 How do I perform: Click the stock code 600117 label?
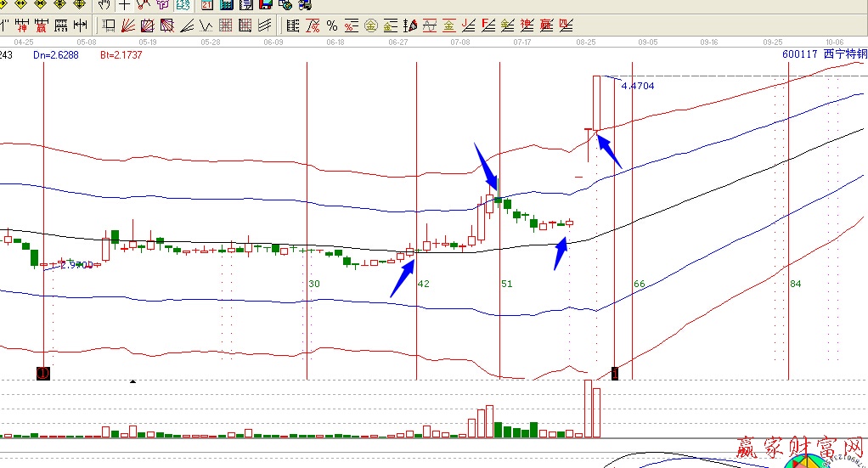coord(800,54)
